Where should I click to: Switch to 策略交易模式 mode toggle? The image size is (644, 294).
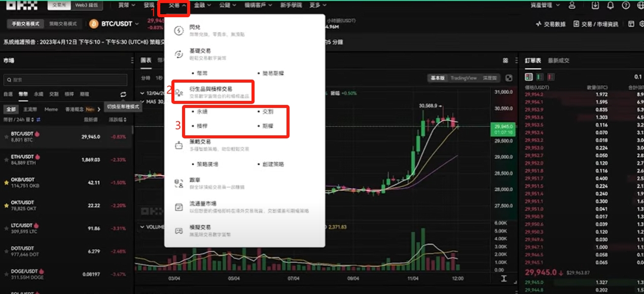[63, 24]
